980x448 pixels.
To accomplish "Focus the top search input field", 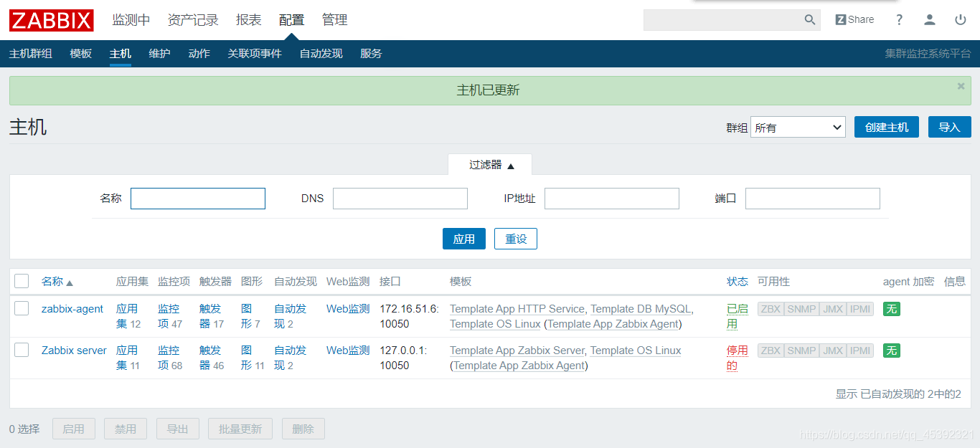I will 723,20.
